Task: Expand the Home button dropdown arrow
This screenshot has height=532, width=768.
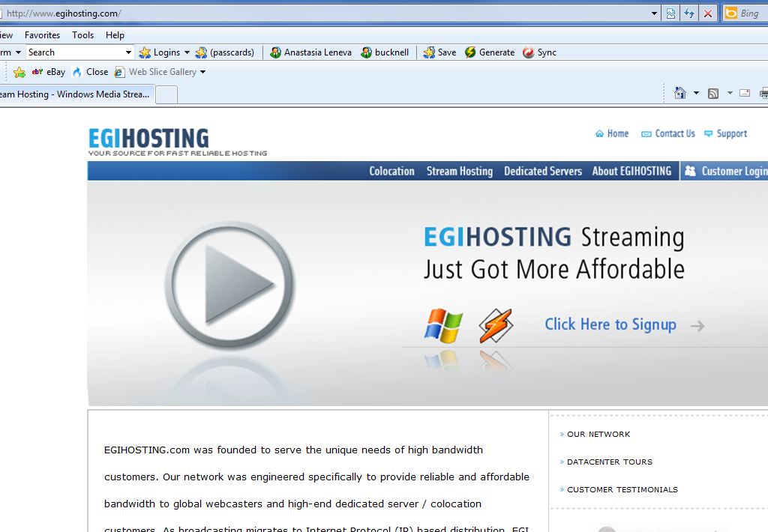Action: [696, 93]
